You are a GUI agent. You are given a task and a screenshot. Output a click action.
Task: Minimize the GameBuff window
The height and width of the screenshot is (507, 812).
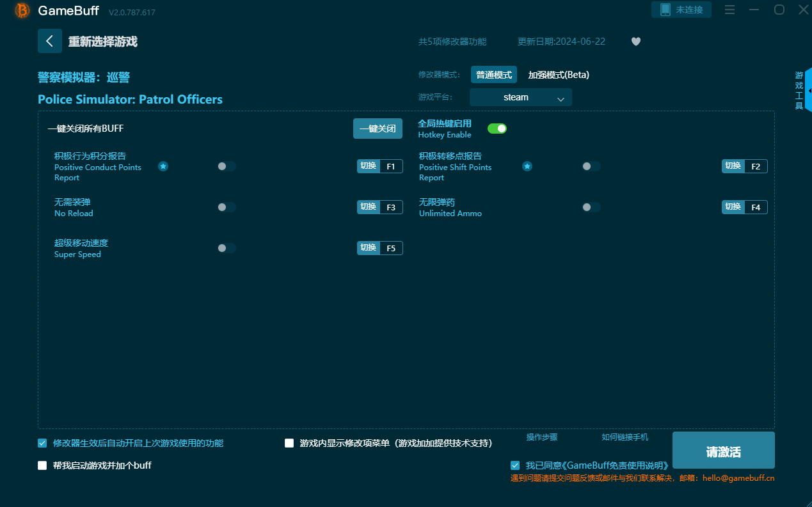tap(754, 10)
